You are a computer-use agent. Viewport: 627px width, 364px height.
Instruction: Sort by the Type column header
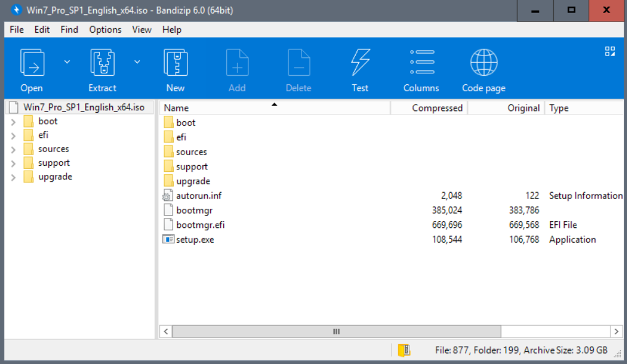tap(584, 108)
